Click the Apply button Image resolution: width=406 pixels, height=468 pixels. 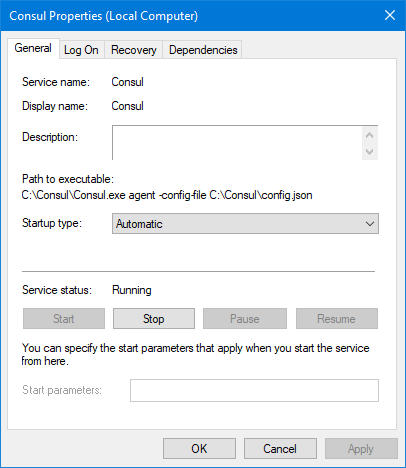coord(361,449)
